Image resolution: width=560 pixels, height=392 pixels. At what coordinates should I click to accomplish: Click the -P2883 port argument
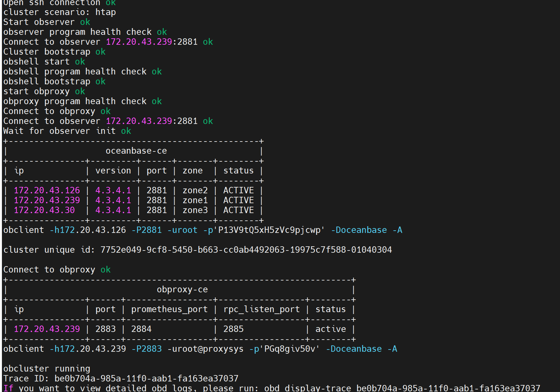click(x=146, y=349)
